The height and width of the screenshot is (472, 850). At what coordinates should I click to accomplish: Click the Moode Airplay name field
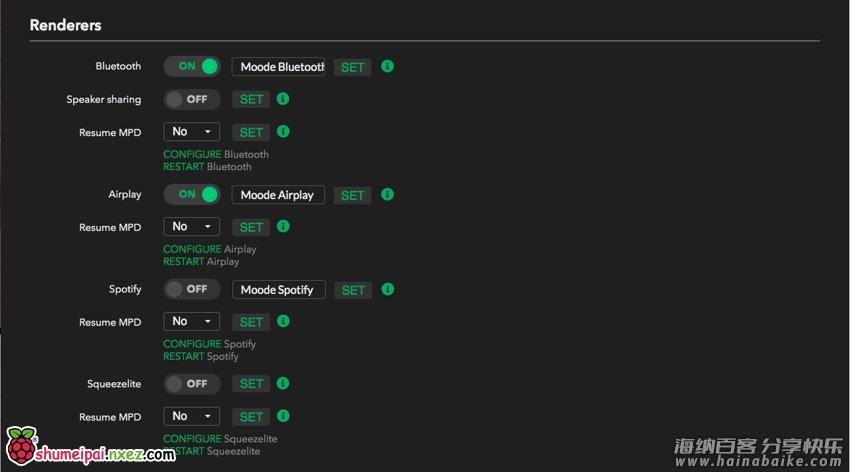click(x=278, y=195)
